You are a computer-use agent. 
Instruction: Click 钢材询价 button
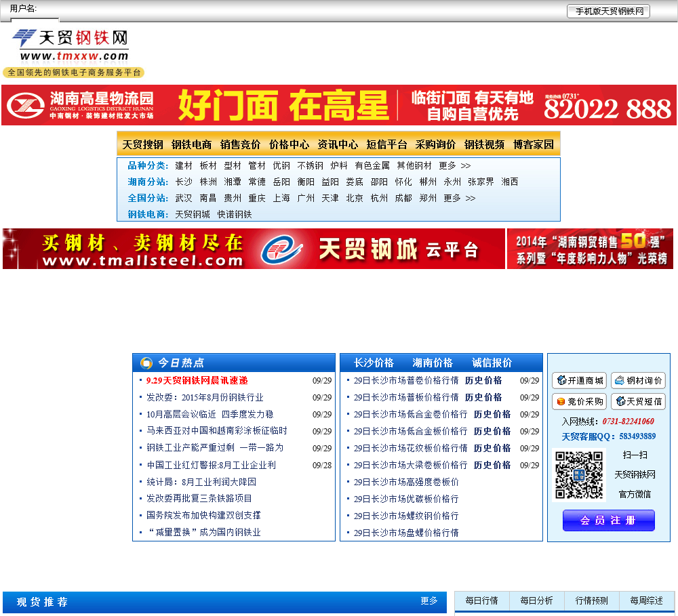click(638, 380)
